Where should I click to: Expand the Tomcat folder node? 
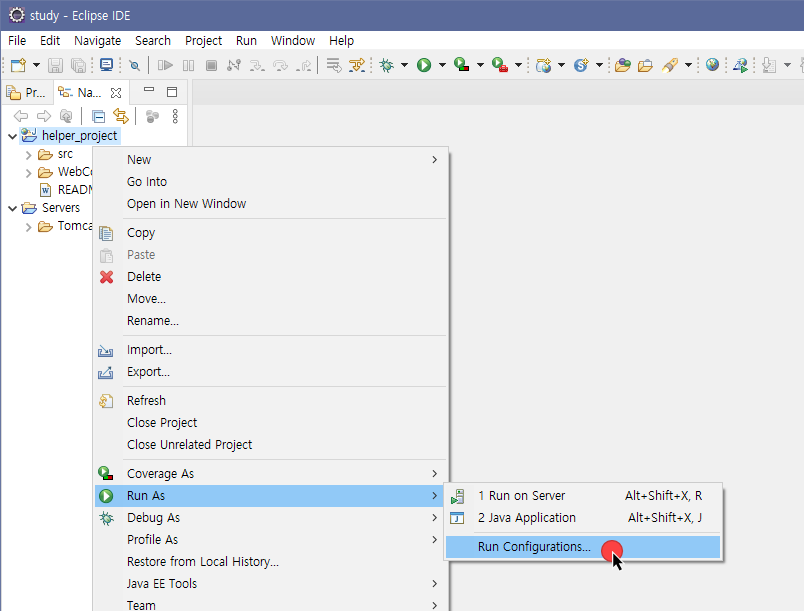pyautogui.click(x=29, y=227)
